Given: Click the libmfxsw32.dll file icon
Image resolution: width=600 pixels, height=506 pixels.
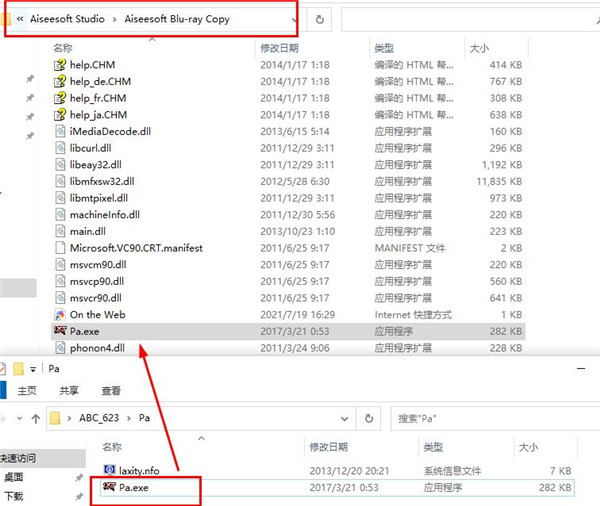Looking at the screenshot, I should point(60,181).
